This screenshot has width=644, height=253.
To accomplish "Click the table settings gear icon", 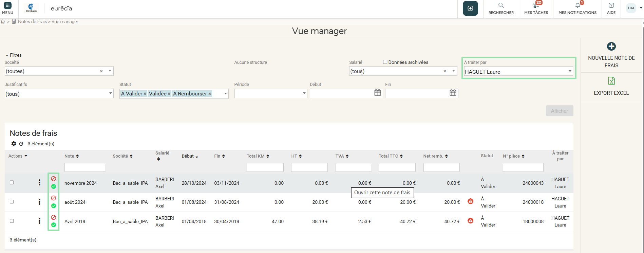I will [14, 144].
